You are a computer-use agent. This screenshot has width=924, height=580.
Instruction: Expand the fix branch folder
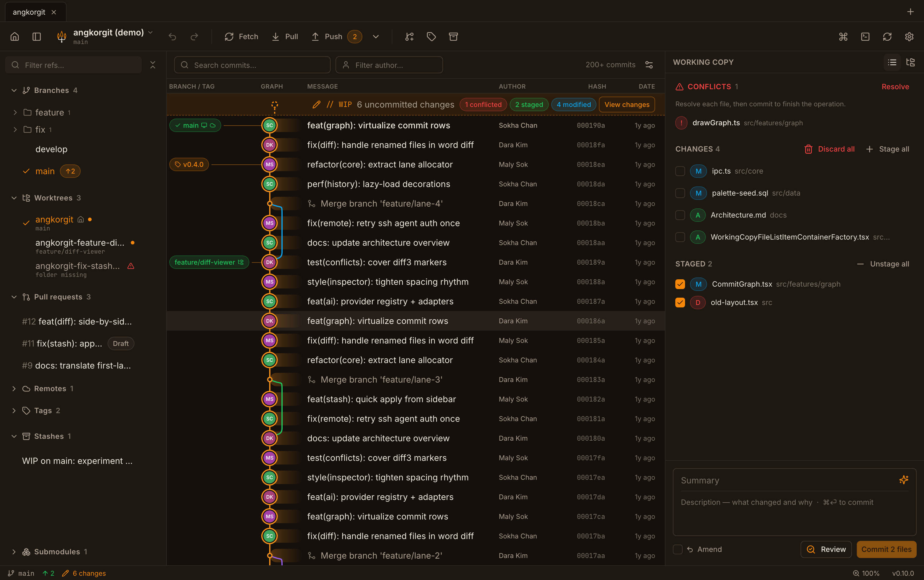click(x=15, y=130)
